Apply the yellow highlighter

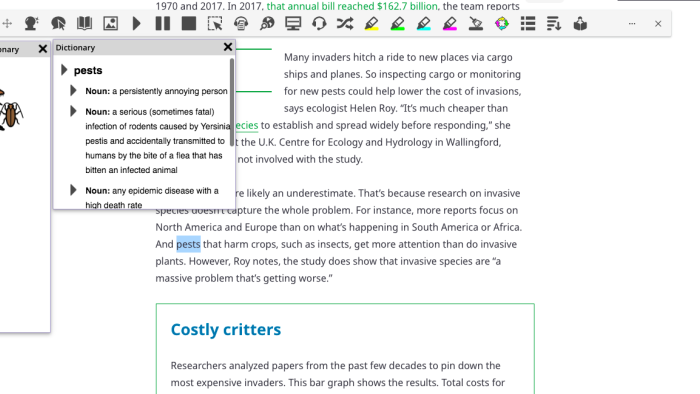click(371, 24)
